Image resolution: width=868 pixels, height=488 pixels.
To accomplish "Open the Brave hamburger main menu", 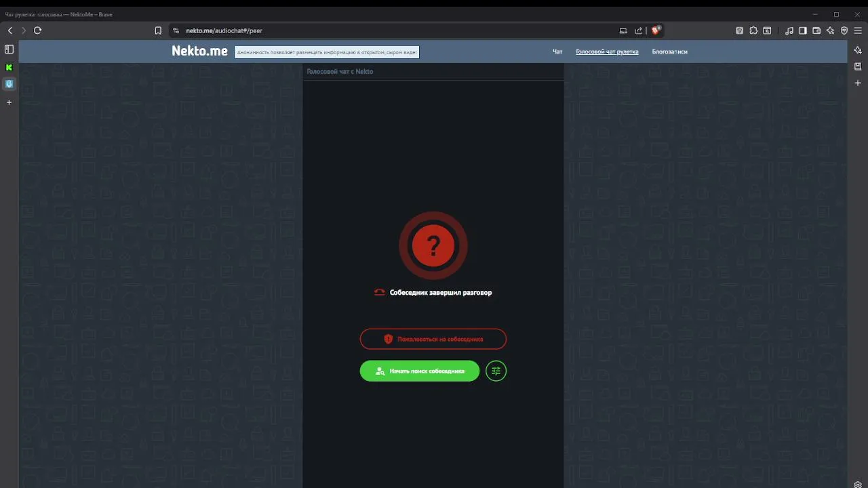I will click(858, 30).
